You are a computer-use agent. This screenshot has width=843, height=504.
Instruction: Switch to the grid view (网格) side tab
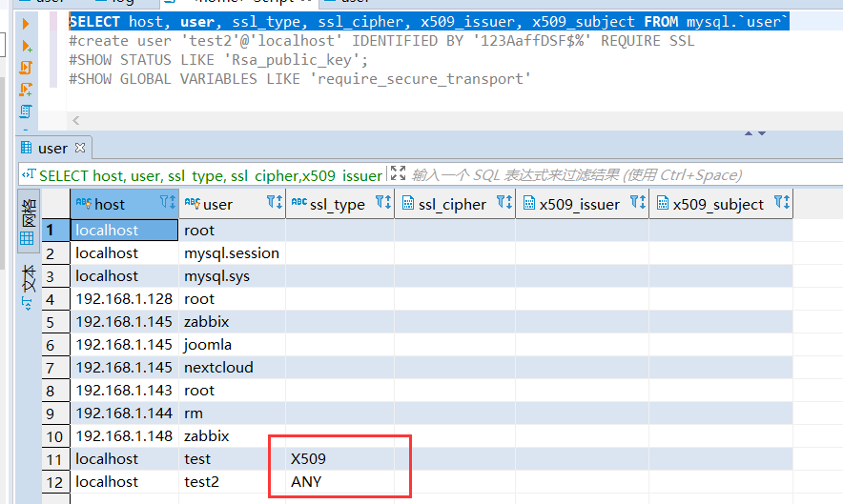(28, 224)
